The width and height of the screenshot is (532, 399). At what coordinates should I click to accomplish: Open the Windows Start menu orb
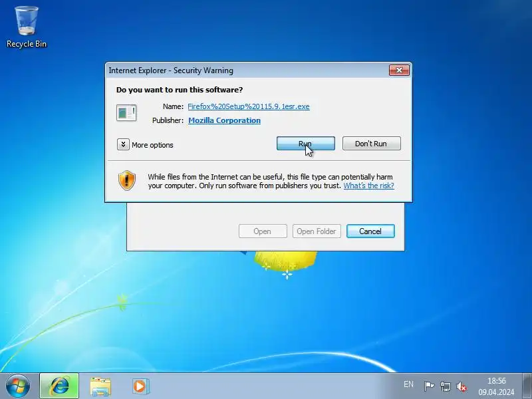(18, 386)
